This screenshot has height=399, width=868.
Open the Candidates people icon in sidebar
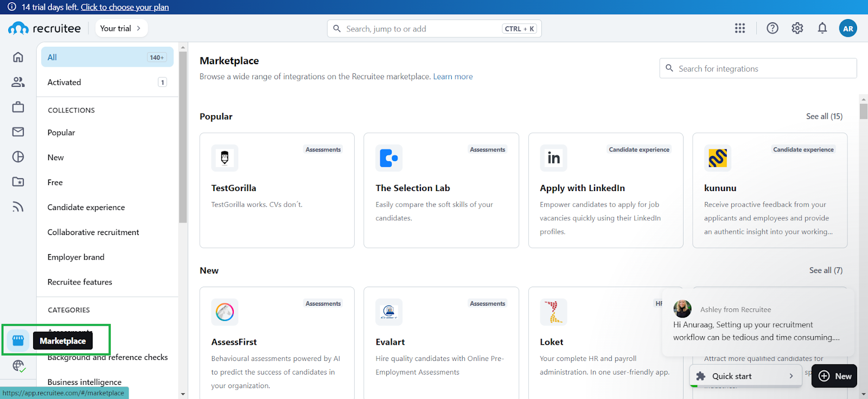[18, 82]
